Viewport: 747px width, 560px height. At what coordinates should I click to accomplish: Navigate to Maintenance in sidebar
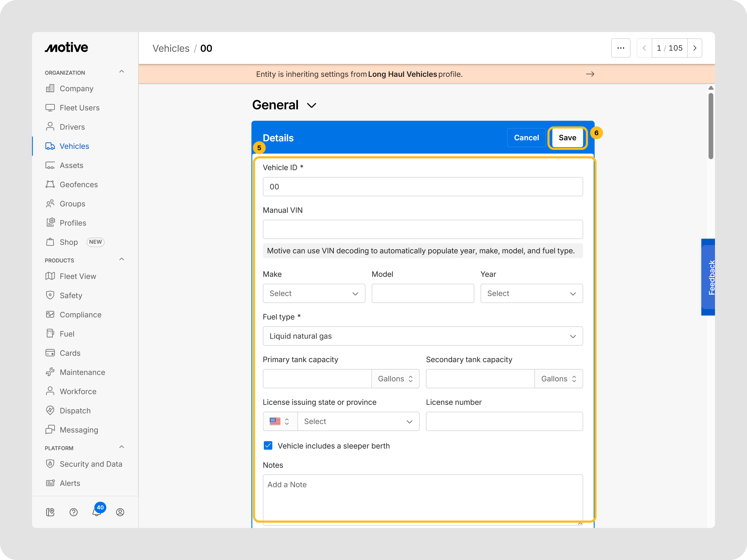(82, 372)
